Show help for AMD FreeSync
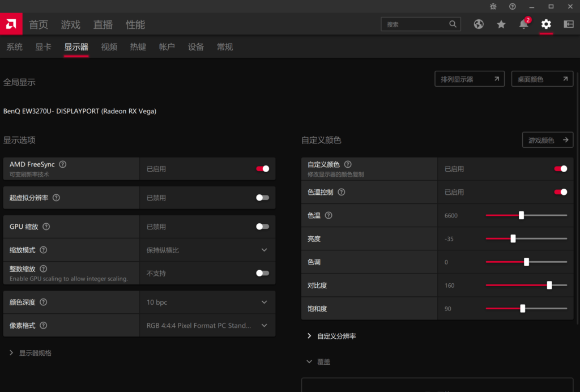580x392 pixels. [x=63, y=164]
